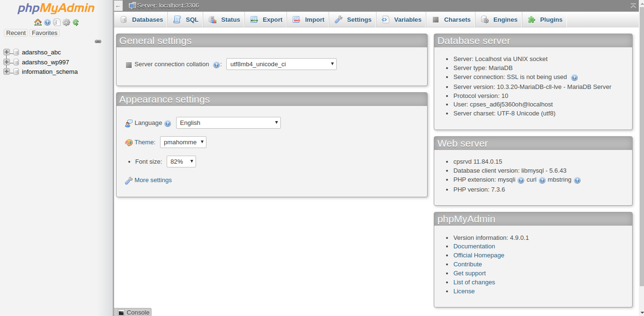Select information_schema database name in tree

(x=50, y=71)
